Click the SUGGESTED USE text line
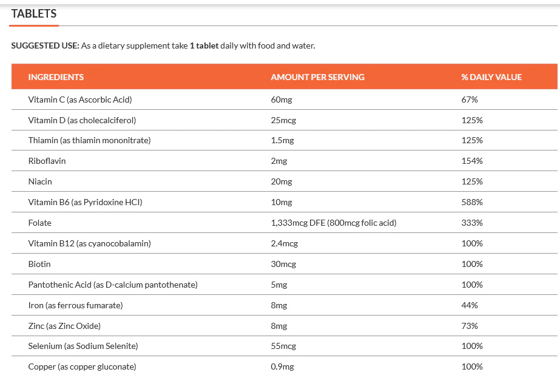The height and width of the screenshot is (392, 560). point(163,46)
